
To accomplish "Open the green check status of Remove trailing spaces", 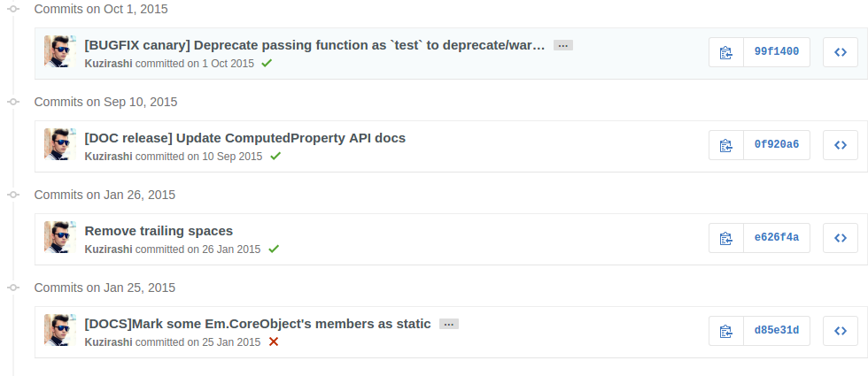I will [x=274, y=249].
